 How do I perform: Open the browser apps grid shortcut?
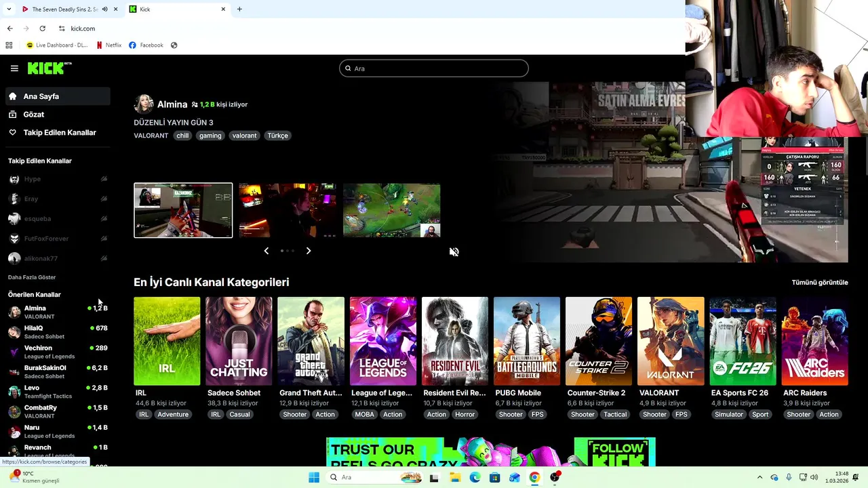(x=9, y=45)
